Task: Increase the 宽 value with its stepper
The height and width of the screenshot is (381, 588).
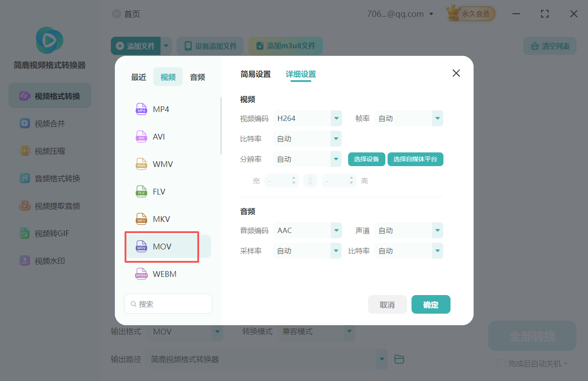Action: pyautogui.click(x=294, y=178)
